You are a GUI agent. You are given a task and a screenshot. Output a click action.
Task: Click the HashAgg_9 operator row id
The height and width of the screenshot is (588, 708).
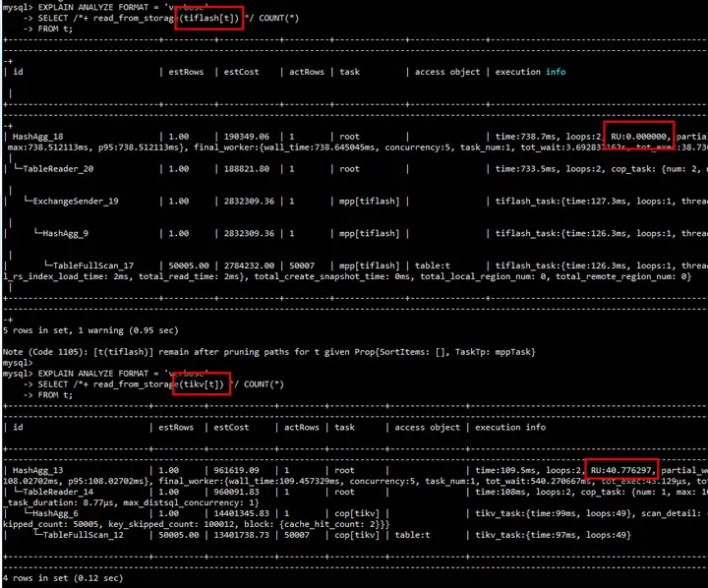(66, 233)
